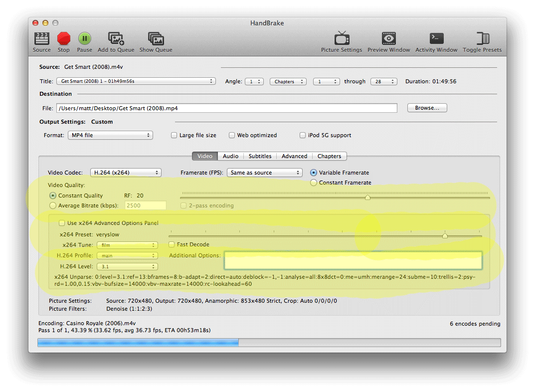Choose Constant Quality radio option
This screenshot has width=535, height=392.
point(52,196)
